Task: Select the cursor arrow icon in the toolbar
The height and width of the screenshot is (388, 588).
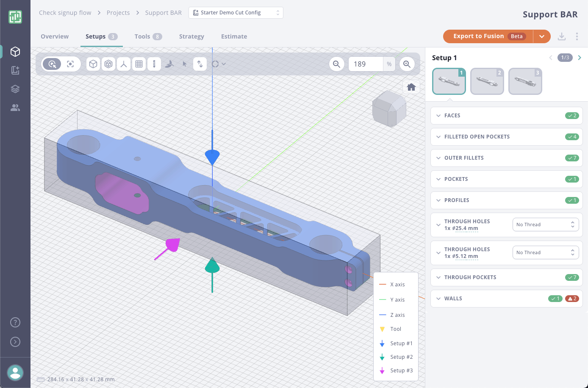Action: (x=185, y=64)
